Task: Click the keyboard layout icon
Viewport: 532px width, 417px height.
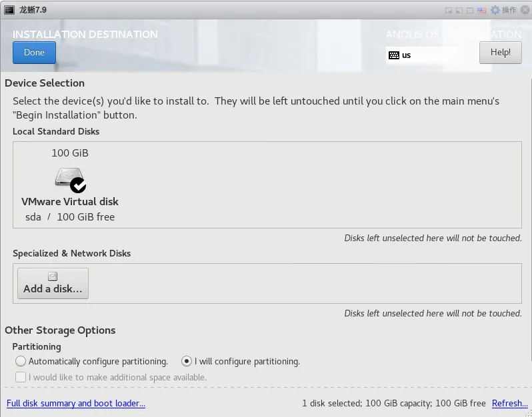Action: [394, 55]
